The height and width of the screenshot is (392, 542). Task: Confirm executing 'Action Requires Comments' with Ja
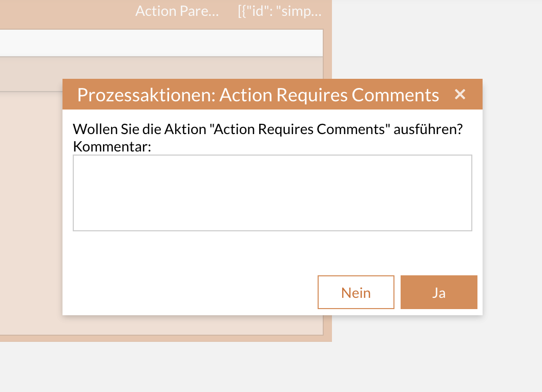pyautogui.click(x=439, y=292)
